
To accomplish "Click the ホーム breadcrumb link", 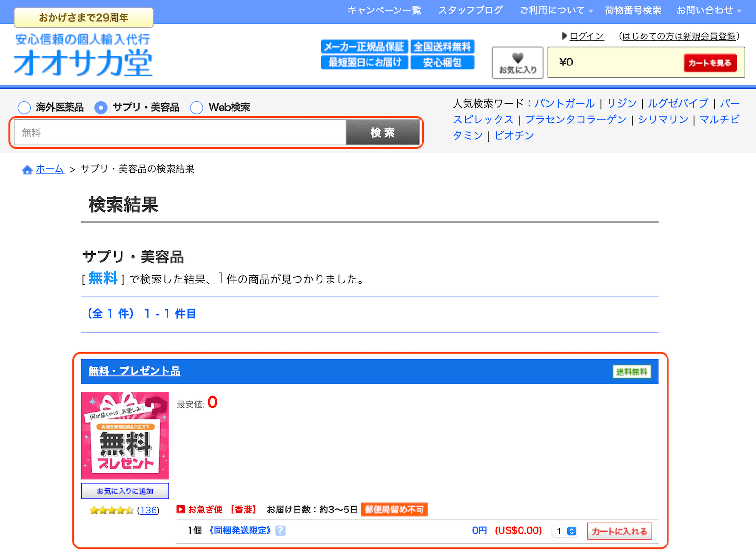I will 50,169.
